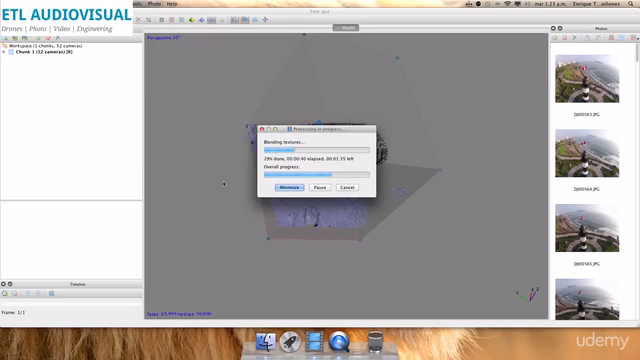Switch to shaded model view
Image resolution: width=640 pixels, height=360 pixels.
coord(191,20)
